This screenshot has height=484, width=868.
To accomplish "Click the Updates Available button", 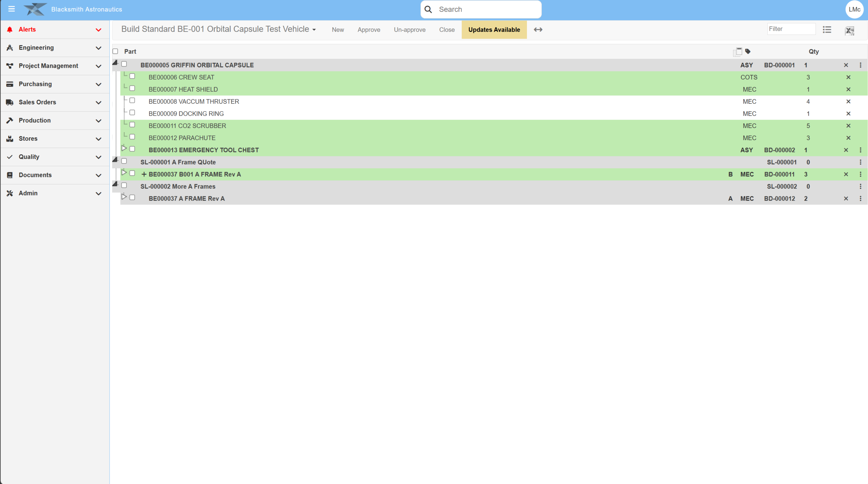I will (494, 30).
